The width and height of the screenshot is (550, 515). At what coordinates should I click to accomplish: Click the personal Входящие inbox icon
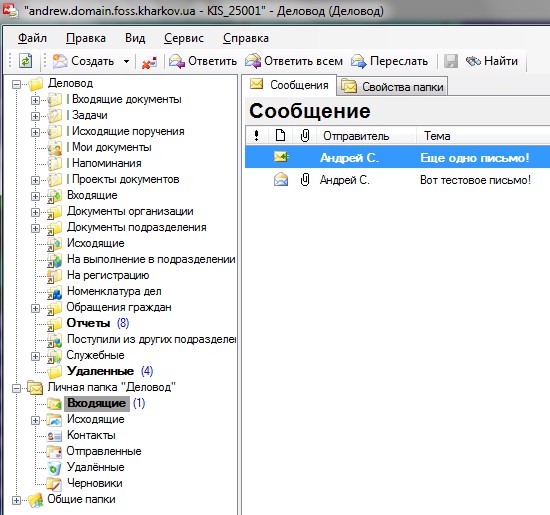(55, 404)
